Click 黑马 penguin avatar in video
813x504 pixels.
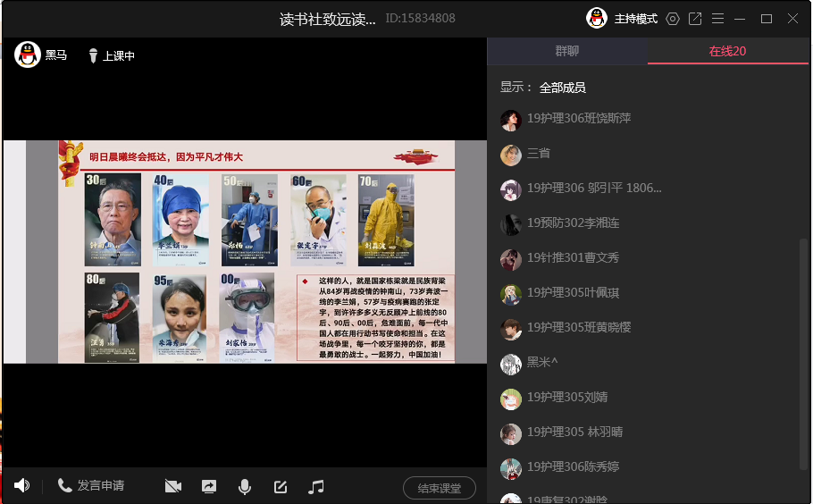tap(28, 55)
